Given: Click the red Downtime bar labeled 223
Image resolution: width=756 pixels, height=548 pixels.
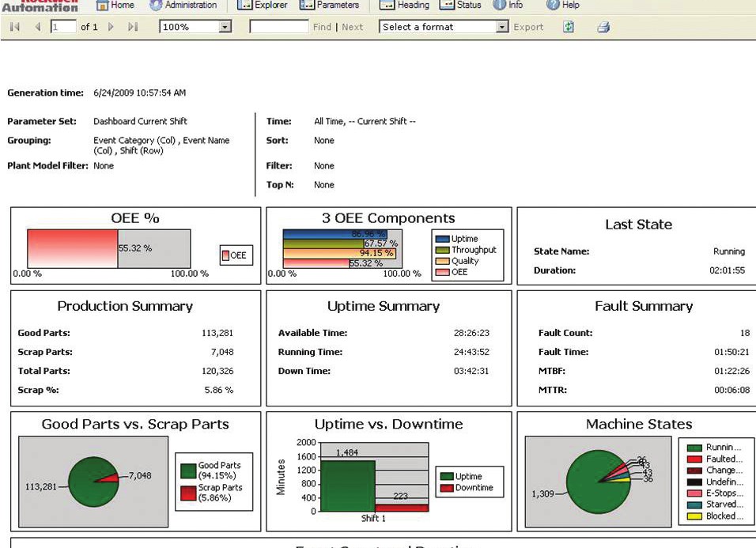Looking at the screenshot, I should click(402, 508).
